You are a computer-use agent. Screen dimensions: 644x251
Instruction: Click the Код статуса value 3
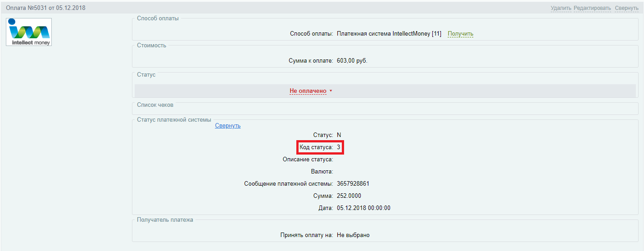[x=339, y=147]
